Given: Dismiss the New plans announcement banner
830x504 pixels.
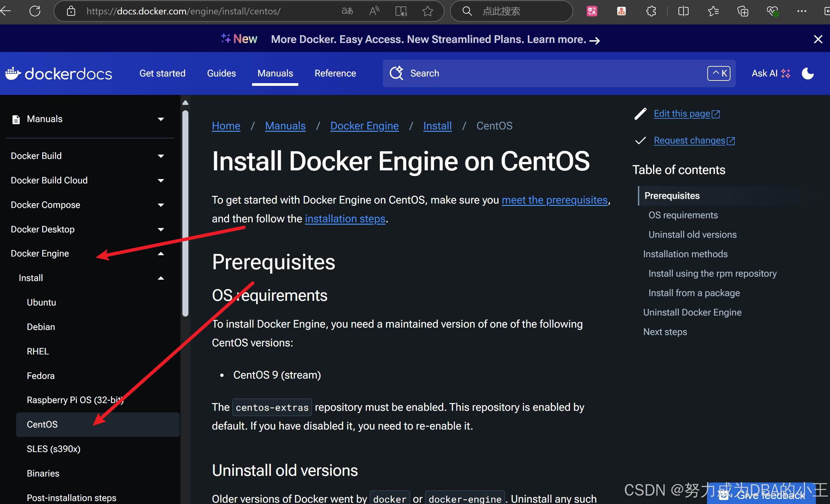Looking at the screenshot, I should pyautogui.click(x=818, y=40).
